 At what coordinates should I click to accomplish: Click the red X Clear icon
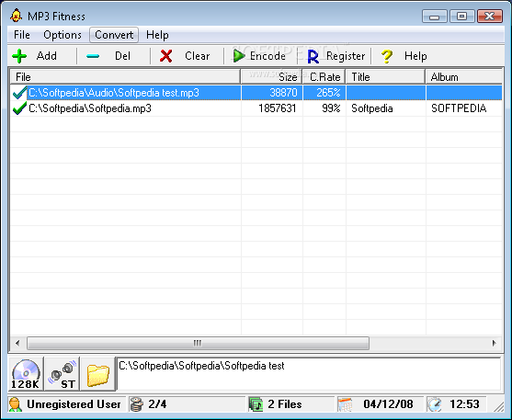click(x=165, y=56)
